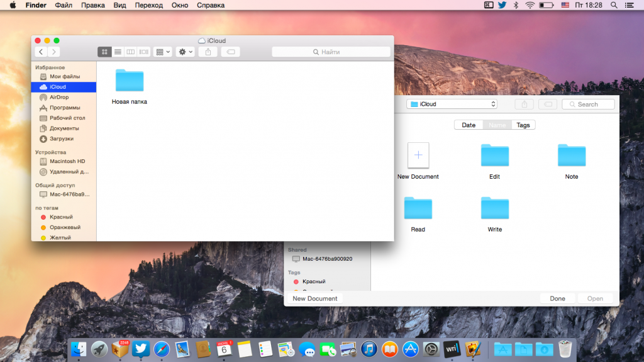Click the Done button
644x362 pixels.
[557, 298]
